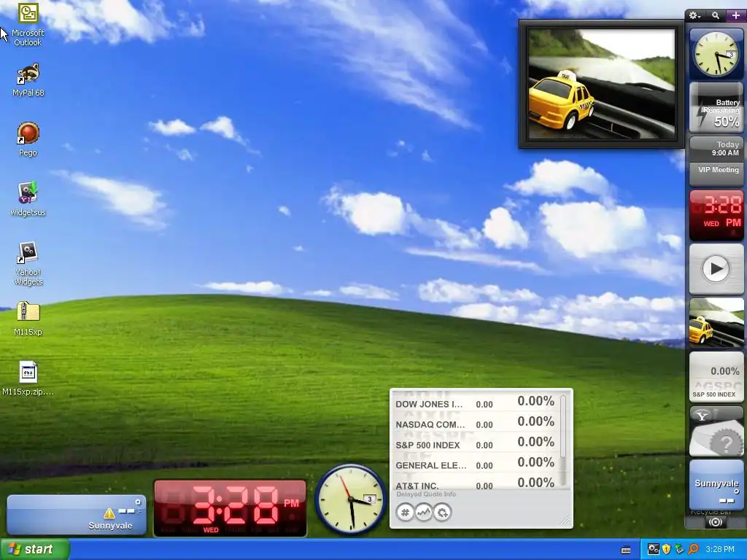Click the Yahoo Widgets gears tray icon

[654, 550]
